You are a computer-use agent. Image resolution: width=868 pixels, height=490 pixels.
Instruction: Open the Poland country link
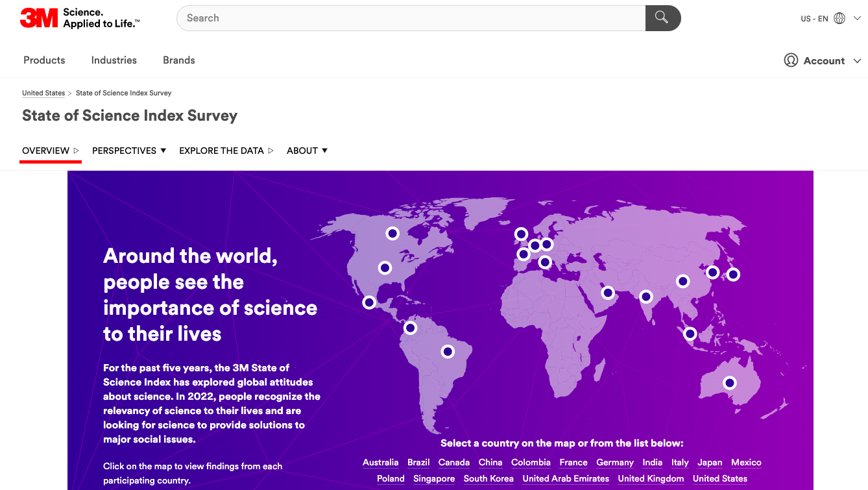pos(391,479)
